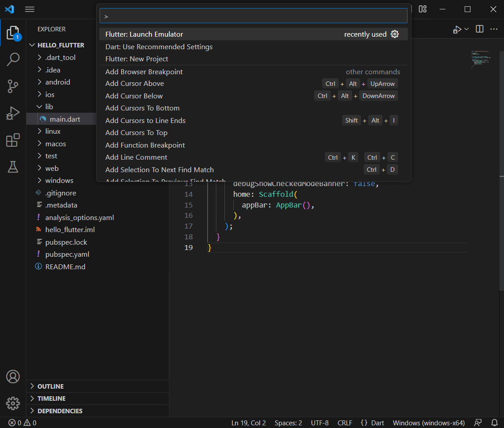504x428 pixels.
Task: Change encoding via UTF-8 status item
Action: click(x=319, y=423)
